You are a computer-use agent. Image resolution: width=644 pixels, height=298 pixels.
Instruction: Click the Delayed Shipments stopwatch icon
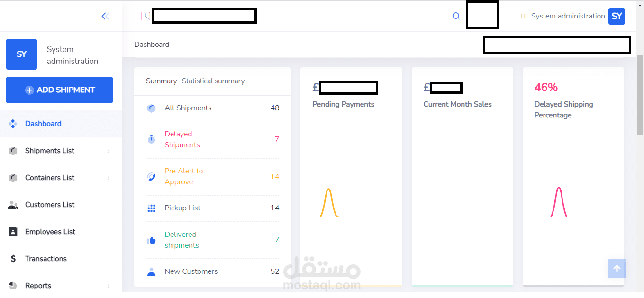click(151, 139)
